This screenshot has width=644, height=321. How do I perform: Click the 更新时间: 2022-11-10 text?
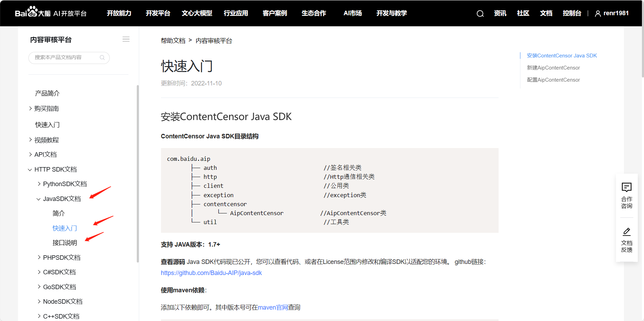191,83
